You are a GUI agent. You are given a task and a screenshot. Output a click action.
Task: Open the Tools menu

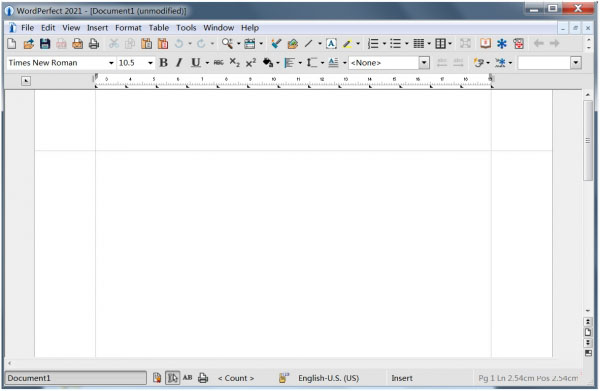point(186,28)
